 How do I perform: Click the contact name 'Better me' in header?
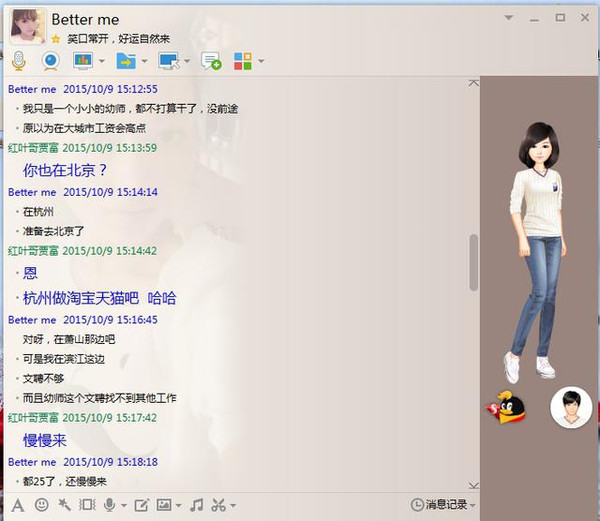coord(86,19)
